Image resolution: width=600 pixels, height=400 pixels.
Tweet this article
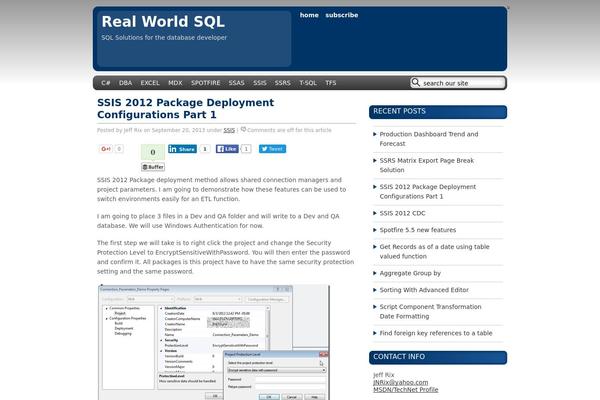point(272,149)
